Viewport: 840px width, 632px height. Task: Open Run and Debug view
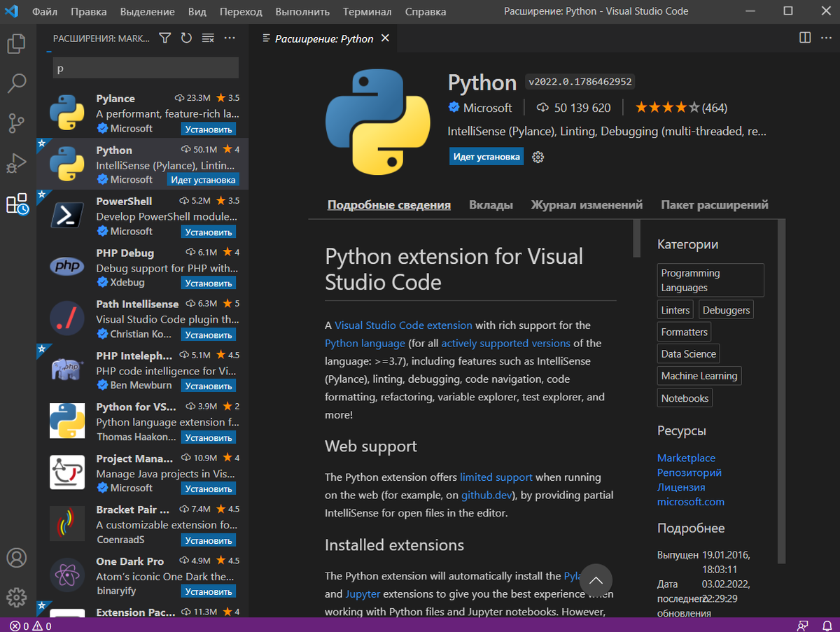click(16, 164)
